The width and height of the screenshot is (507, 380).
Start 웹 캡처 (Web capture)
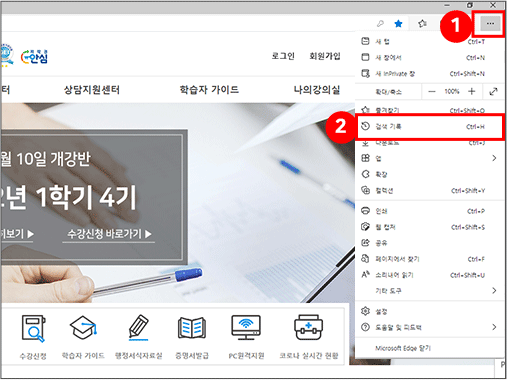(430, 227)
